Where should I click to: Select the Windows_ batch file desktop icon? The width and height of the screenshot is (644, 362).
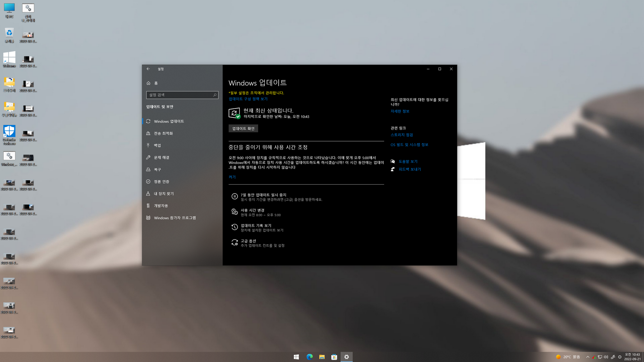click(x=9, y=159)
